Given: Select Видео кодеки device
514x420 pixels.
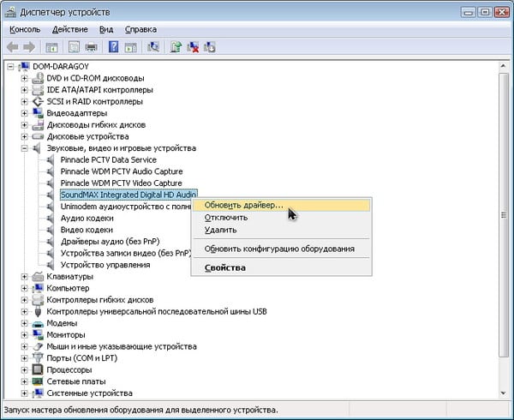Looking at the screenshot, I should (x=87, y=230).
